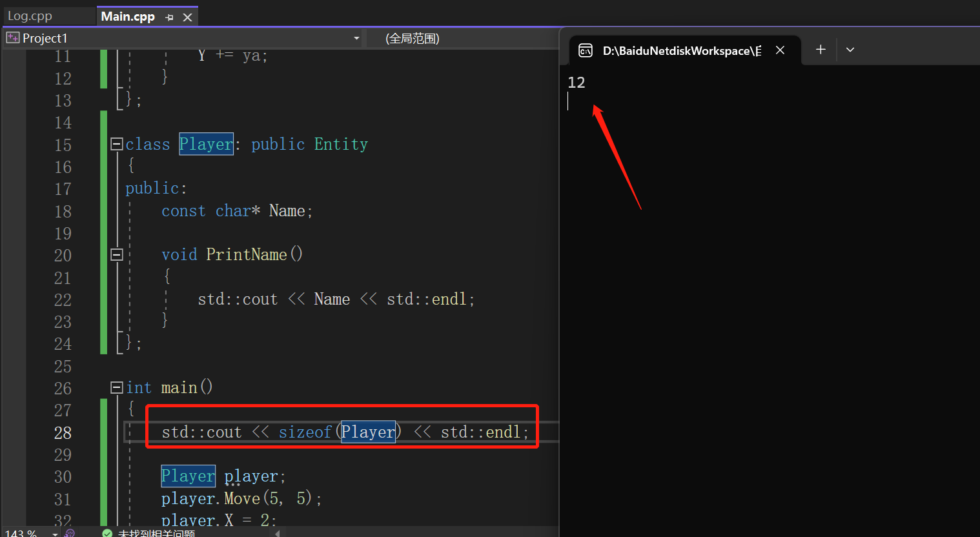980x537 pixels.
Task: Click the 12 output in the console
Action: tap(577, 83)
